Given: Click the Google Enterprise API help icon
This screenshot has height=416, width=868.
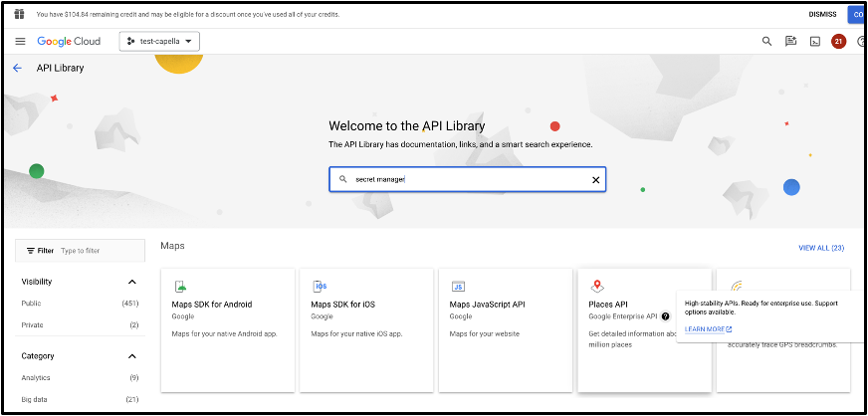Looking at the screenshot, I should [665, 316].
